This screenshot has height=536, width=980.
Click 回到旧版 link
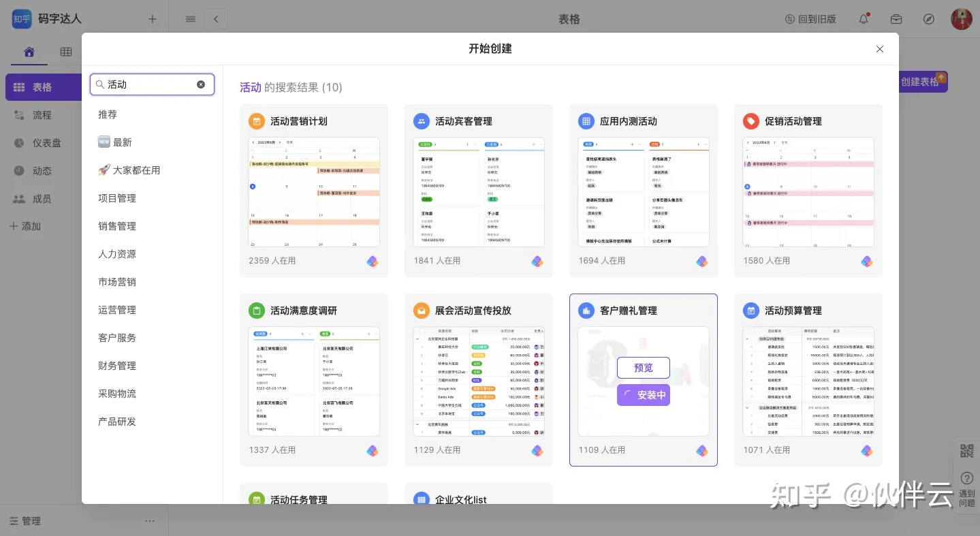810,19
